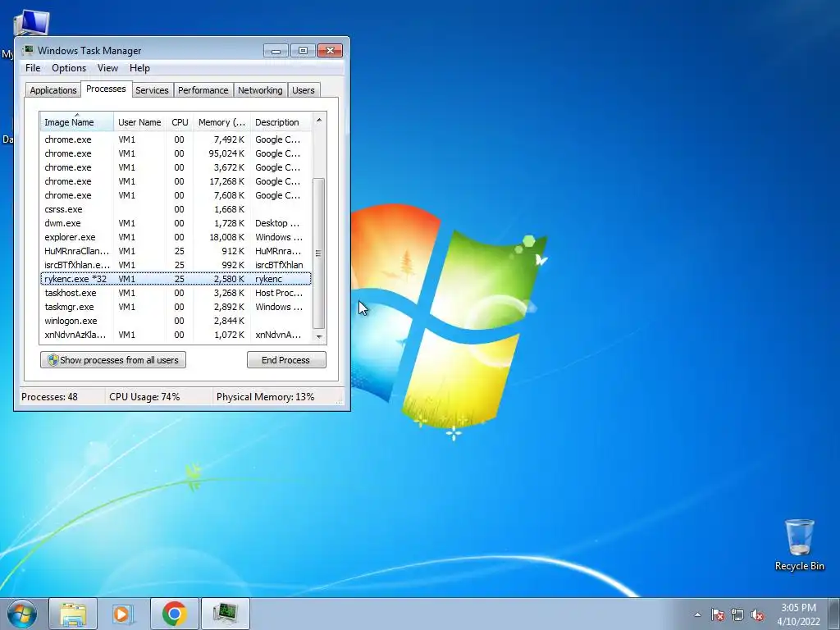
Task: Select the isrcBTfXhlan.e... process row
Action: coord(176,265)
